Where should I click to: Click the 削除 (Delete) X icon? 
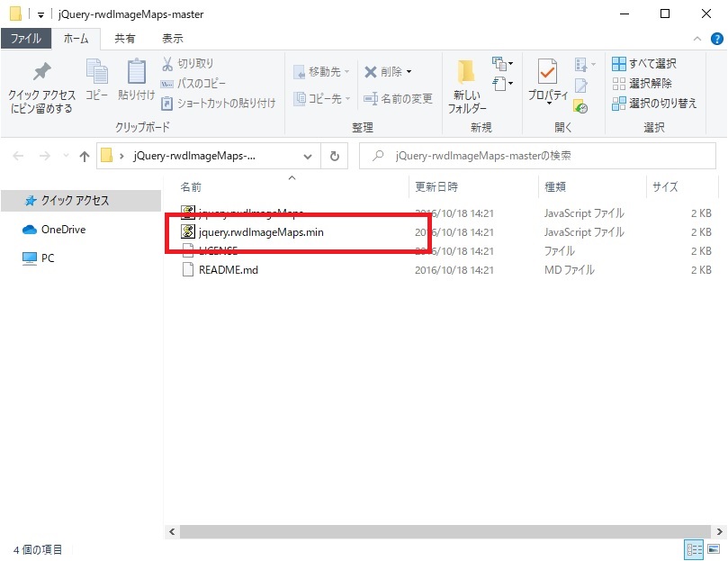[x=371, y=71]
